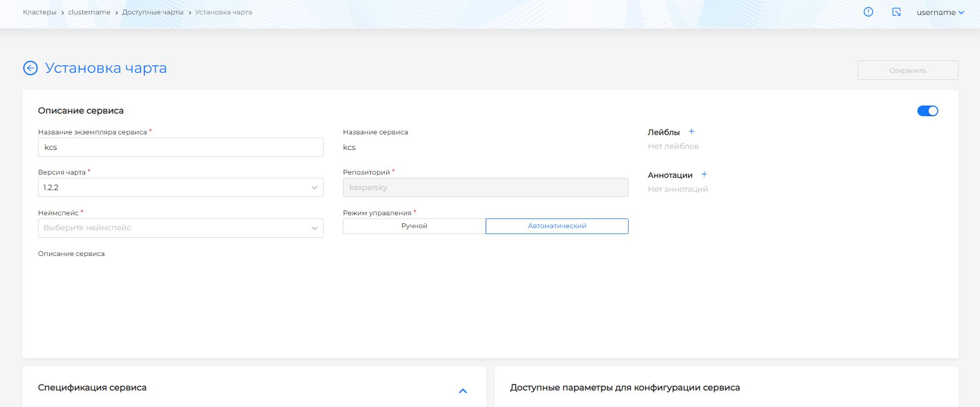Add a new label with plus icon

click(691, 132)
